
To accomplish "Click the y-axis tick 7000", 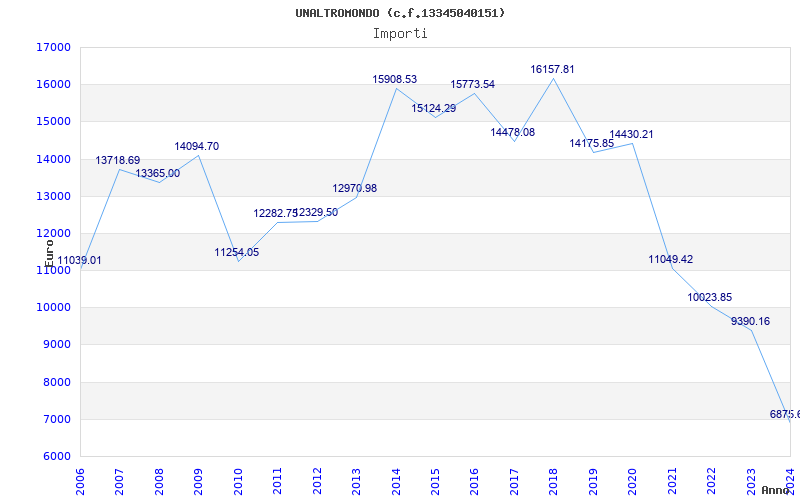I will (x=56, y=419).
